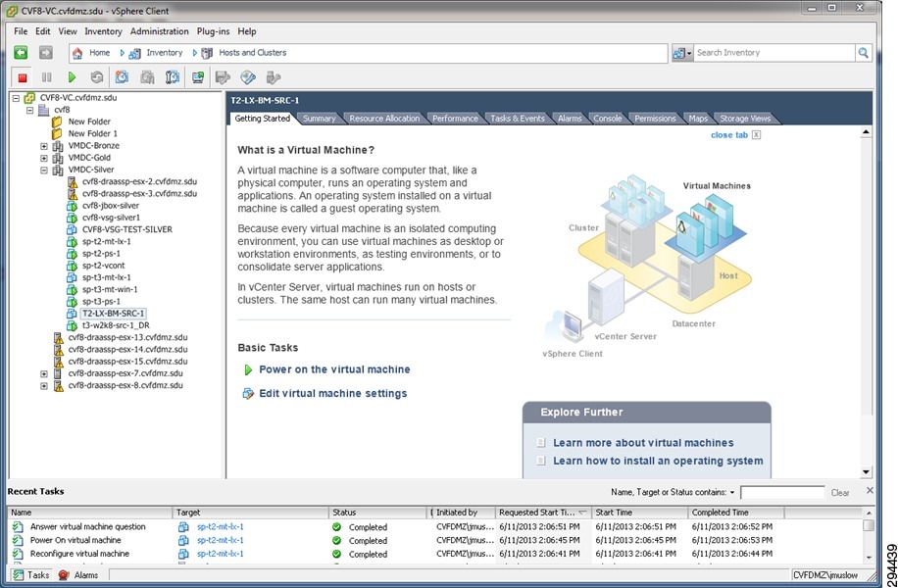Open the Console tab
Screen dimensions: 898x588
pos(607,119)
